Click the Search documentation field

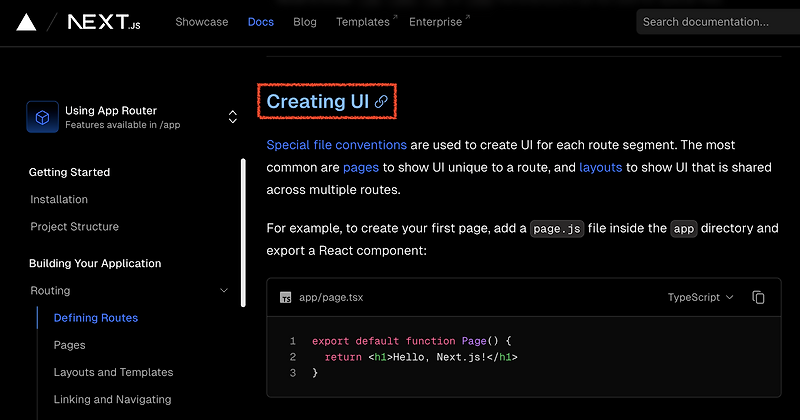click(x=718, y=22)
